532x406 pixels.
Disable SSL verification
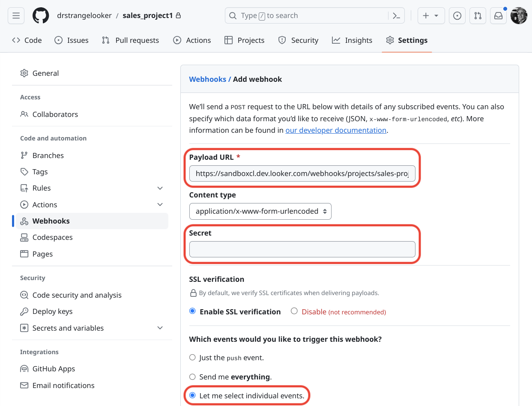[x=294, y=311]
